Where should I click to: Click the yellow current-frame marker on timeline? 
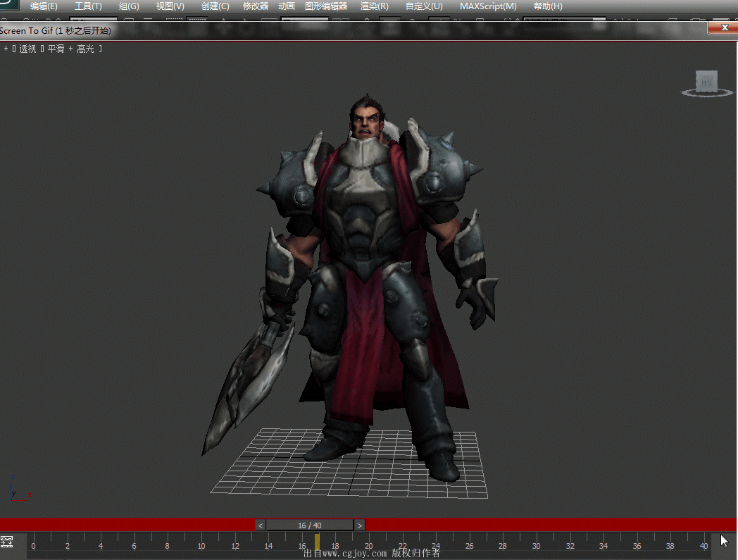pos(317,542)
